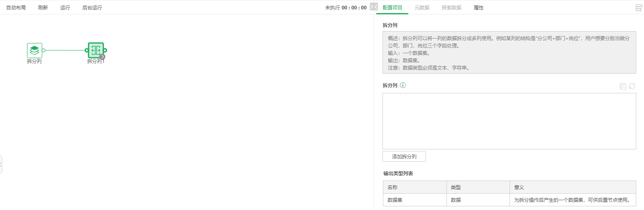Select the 拆分列 source dataset node
The height and width of the screenshot is (210, 644).
coord(34,50)
